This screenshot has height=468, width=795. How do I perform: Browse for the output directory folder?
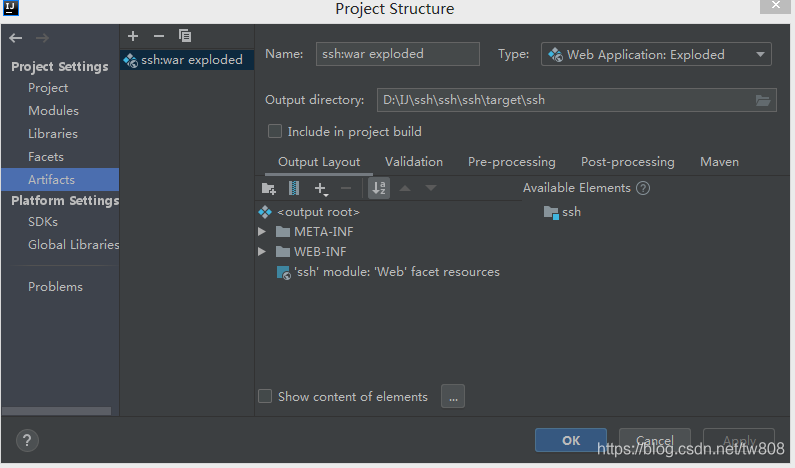763,100
